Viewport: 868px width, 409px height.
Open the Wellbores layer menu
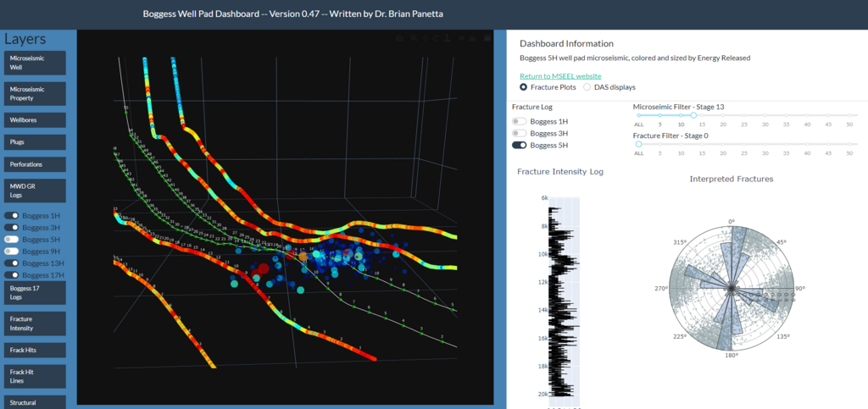(x=35, y=119)
